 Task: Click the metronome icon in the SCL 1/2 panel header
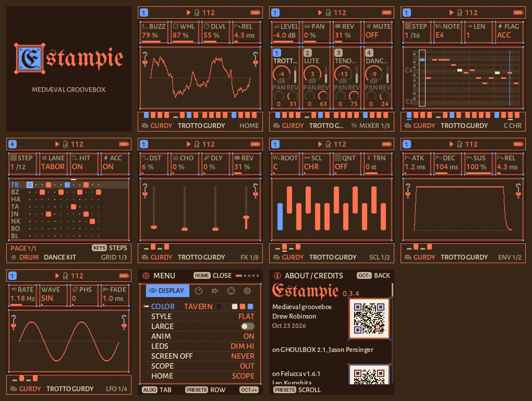(329, 144)
